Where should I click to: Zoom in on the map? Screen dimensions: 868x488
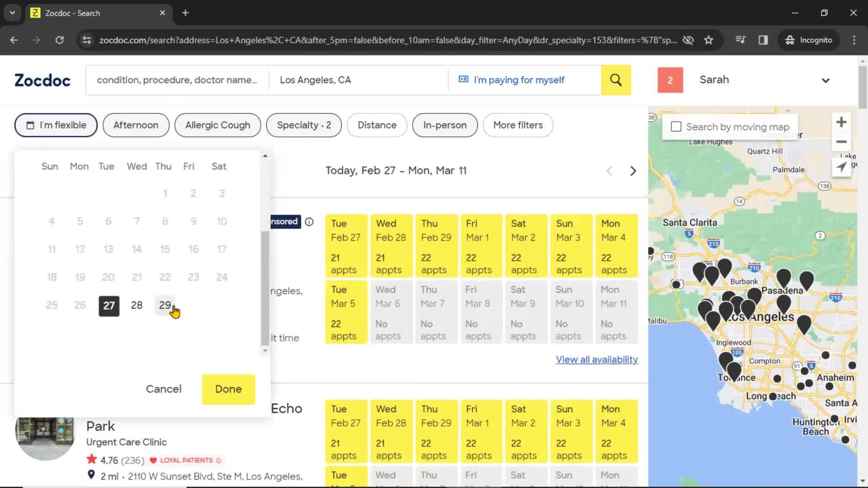pos(841,122)
